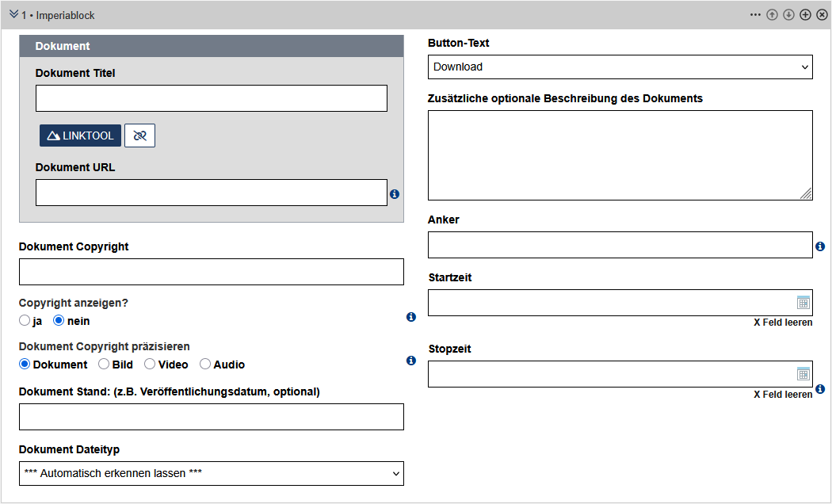Click the unlink icon beside LINKTOOL
The height and width of the screenshot is (504, 832).
pyautogui.click(x=139, y=135)
